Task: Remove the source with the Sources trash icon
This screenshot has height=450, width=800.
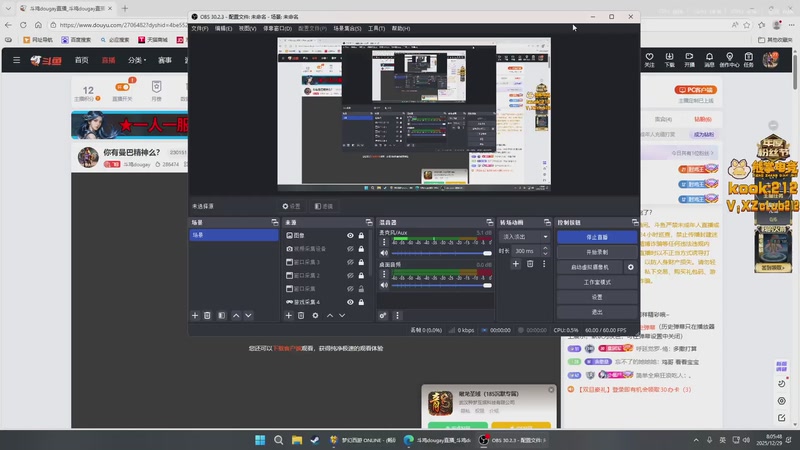Action: coord(301,316)
